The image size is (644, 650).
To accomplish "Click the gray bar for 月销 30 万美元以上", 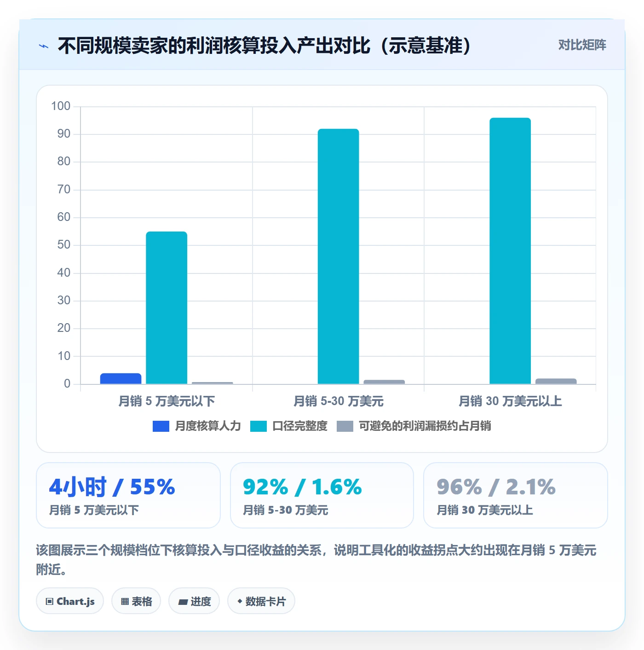I will [556, 381].
